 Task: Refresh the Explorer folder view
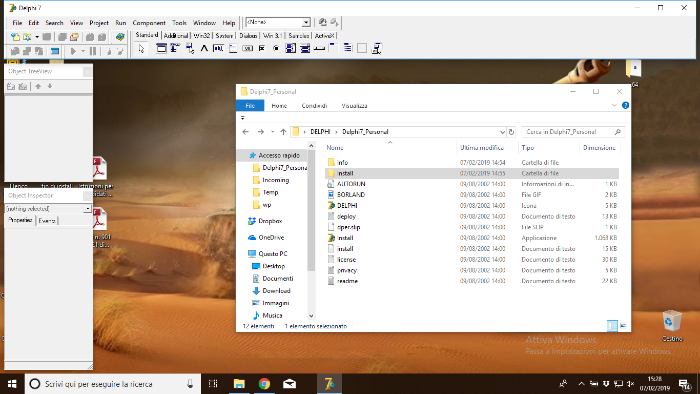pyautogui.click(x=512, y=132)
